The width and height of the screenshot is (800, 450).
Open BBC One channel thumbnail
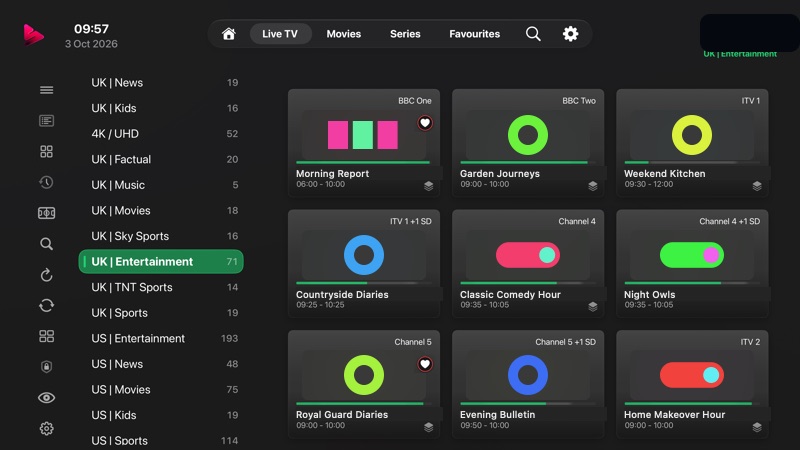pos(363,135)
